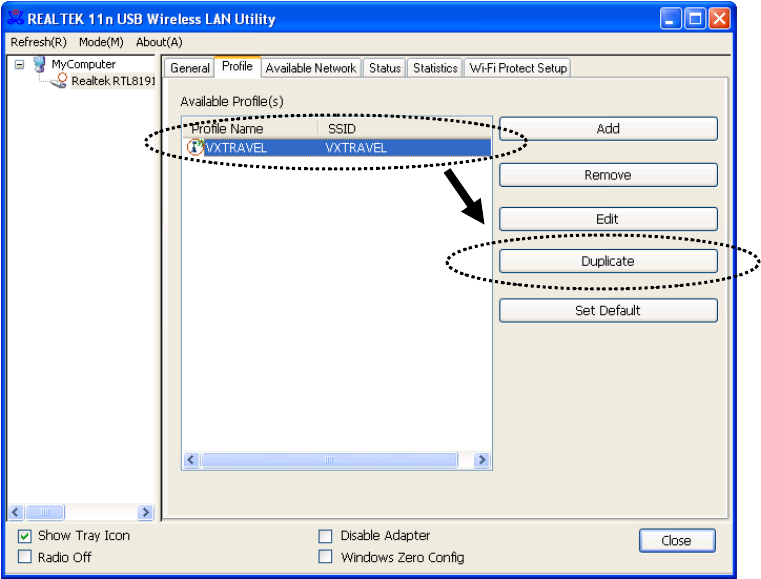Click the Duplicate profile button
This screenshot has width=761, height=579.
(x=608, y=261)
